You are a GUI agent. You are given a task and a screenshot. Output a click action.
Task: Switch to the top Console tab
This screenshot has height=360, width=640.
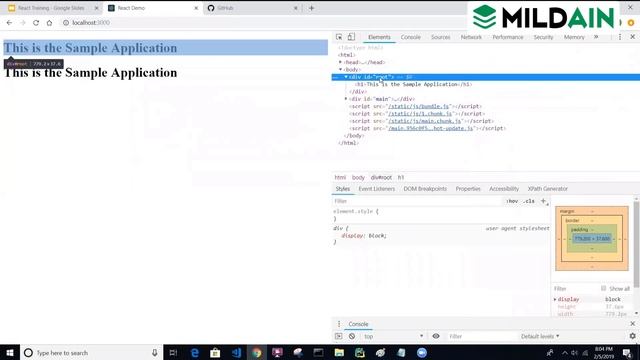point(410,37)
